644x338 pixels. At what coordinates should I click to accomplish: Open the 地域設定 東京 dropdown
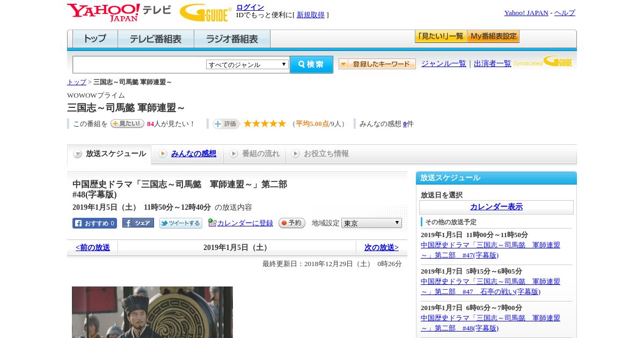[x=371, y=223]
